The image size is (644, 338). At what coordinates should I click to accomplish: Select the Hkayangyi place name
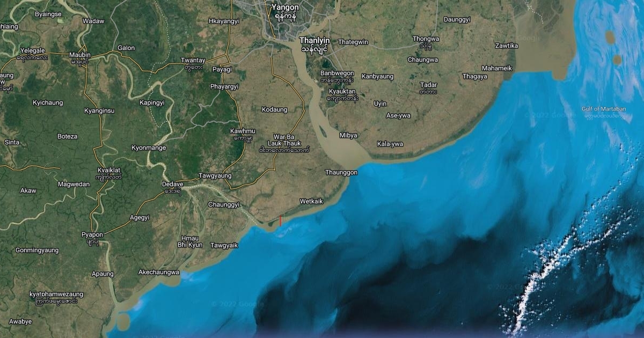click(223, 21)
